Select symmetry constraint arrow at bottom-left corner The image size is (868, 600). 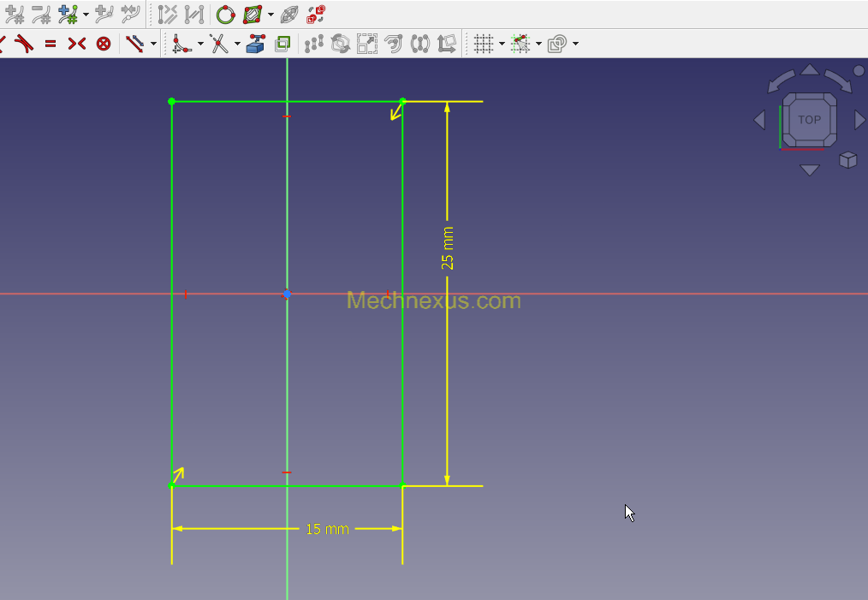(178, 474)
